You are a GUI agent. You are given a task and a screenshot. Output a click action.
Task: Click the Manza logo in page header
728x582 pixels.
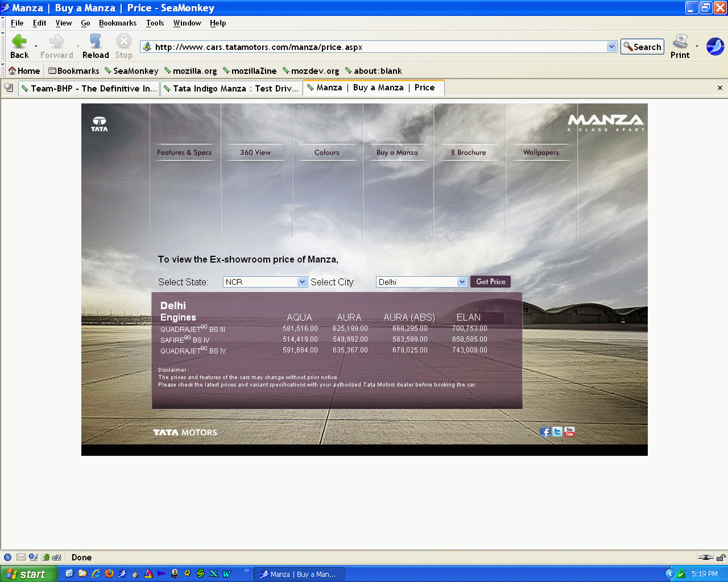(606, 123)
